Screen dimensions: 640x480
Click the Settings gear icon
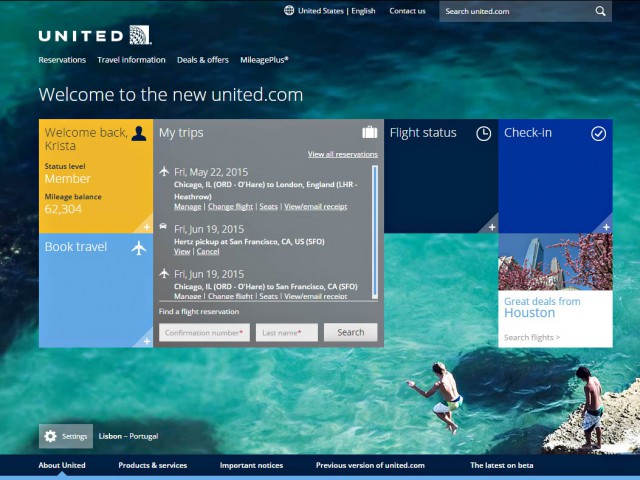(50, 436)
